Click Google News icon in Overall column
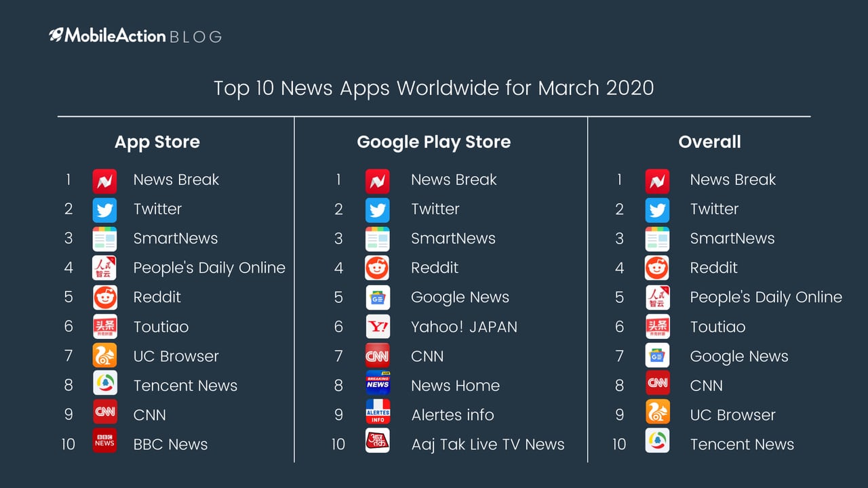 pos(657,356)
